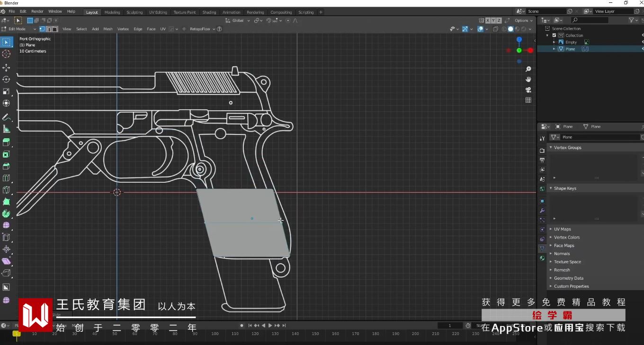Switch perspective/orthographic grid icon
644x345 pixels.
[x=528, y=100]
